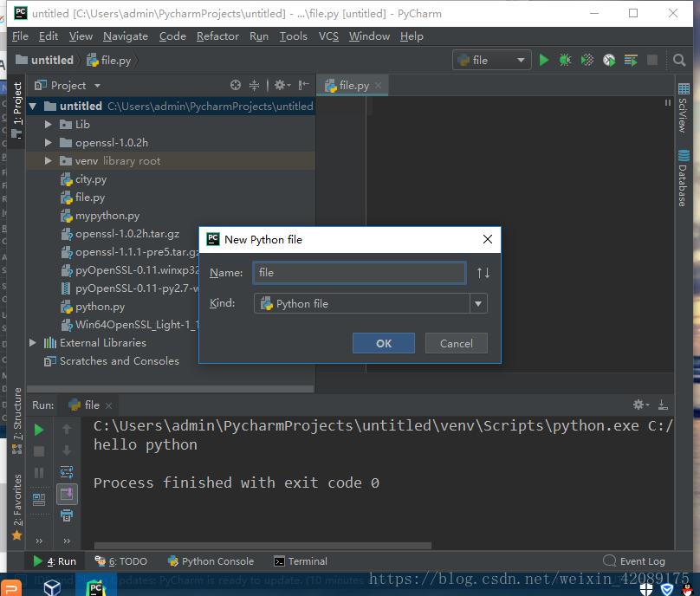Open the VCS menu

328,36
